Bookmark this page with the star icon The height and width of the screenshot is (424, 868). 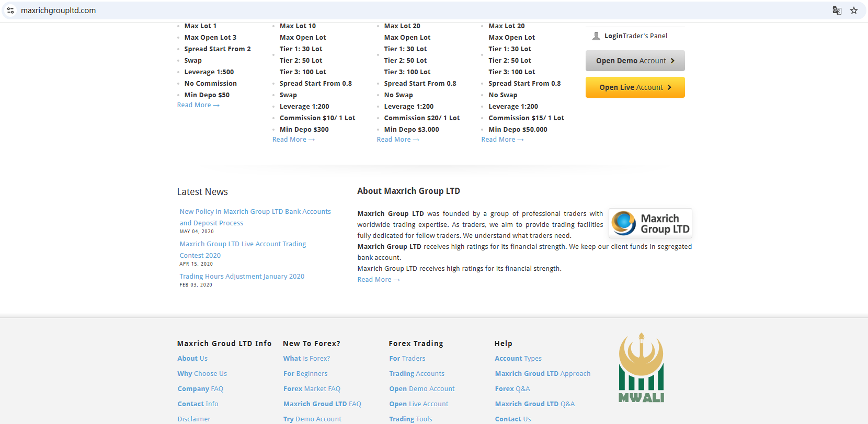[x=854, y=10]
